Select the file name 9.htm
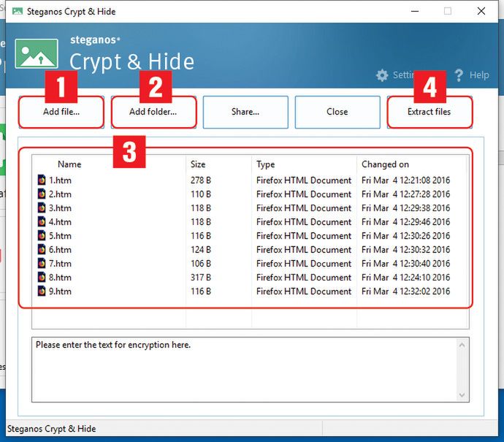The width and height of the screenshot is (504, 442). pyautogui.click(x=60, y=292)
